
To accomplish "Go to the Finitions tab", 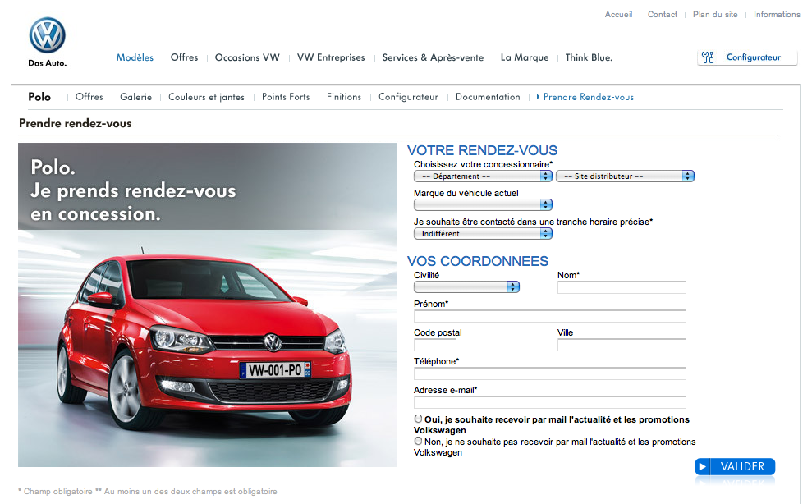I will point(344,97).
